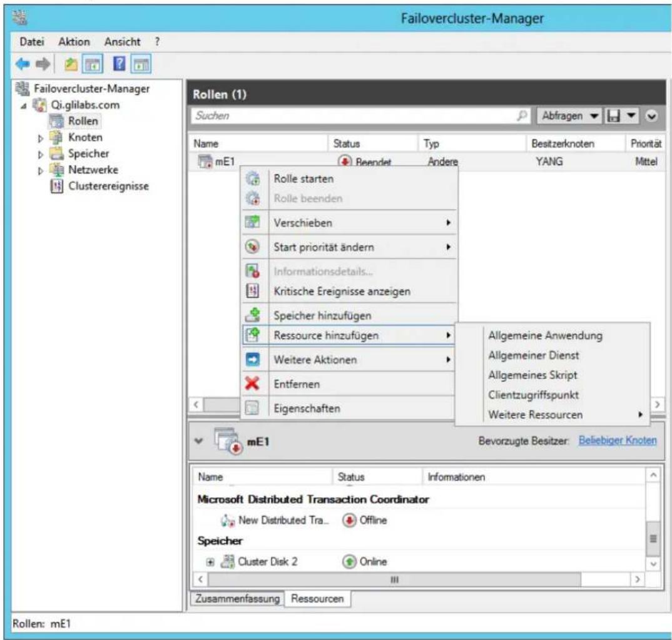Open the Verschieben submenu

[x=349, y=223]
